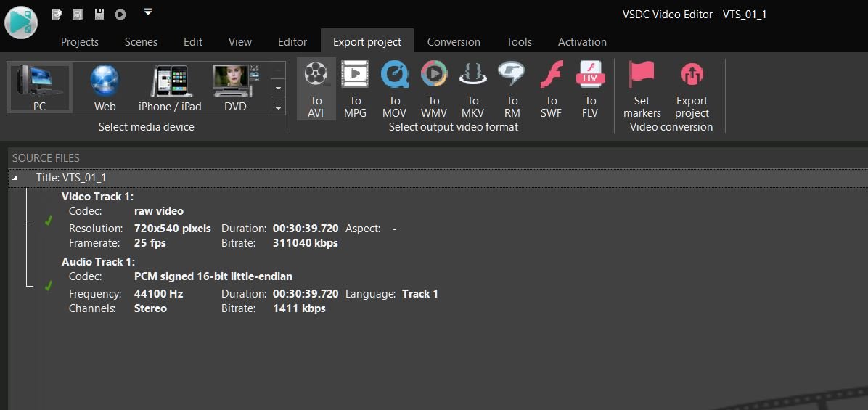Show the next row of media devices in the gallery
Screen dimensions: 868x410
pos(278,88)
